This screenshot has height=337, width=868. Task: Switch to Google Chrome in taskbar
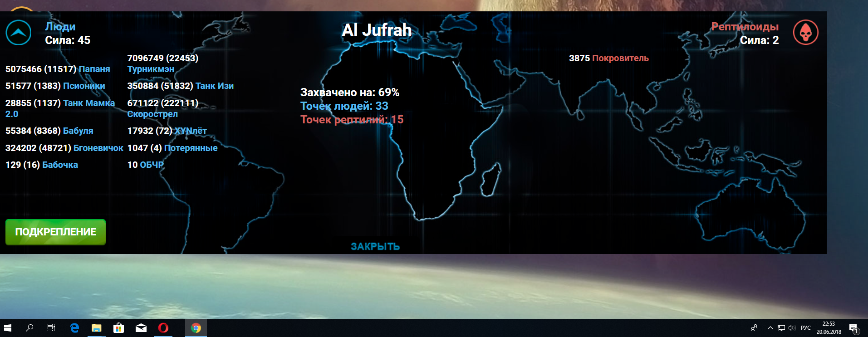(196, 328)
